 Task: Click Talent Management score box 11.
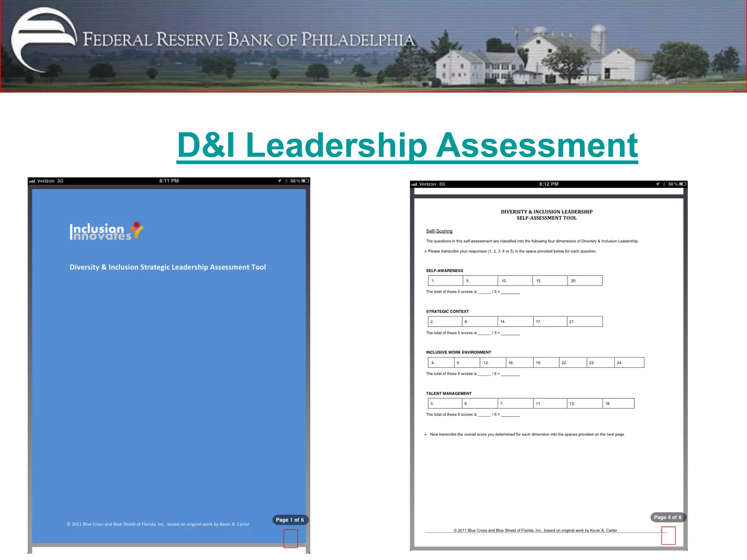[550, 404]
